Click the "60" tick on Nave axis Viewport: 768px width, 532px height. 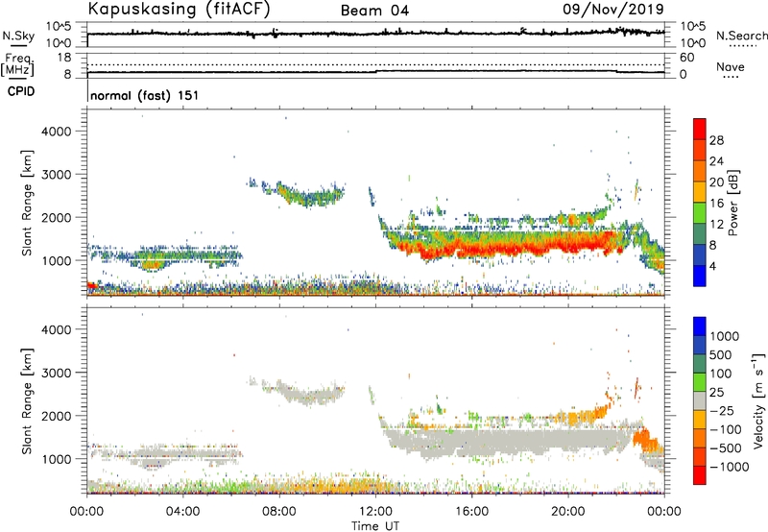(x=686, y=58)
